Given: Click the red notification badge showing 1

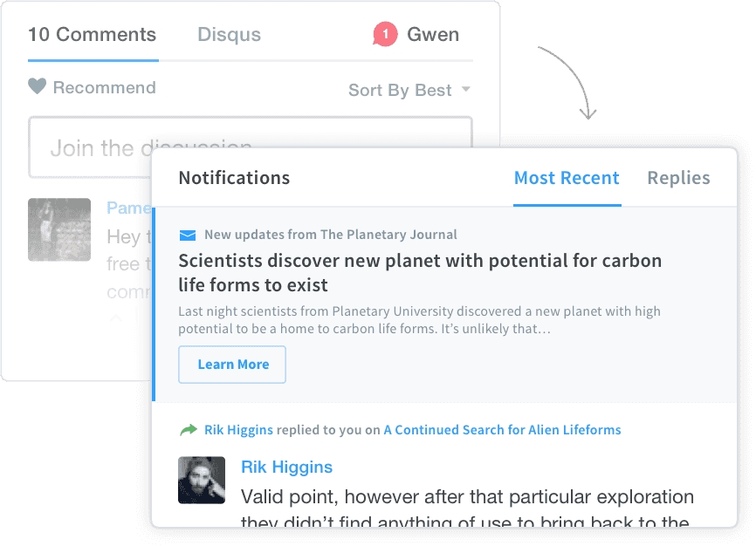Looking at the screenshot, I should point(385,35).
